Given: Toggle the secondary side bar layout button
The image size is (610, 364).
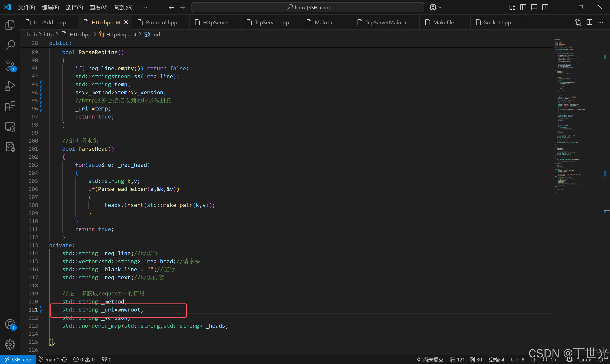Looking at the screenshot, I should pyautogui.click(x=545, y=7).
